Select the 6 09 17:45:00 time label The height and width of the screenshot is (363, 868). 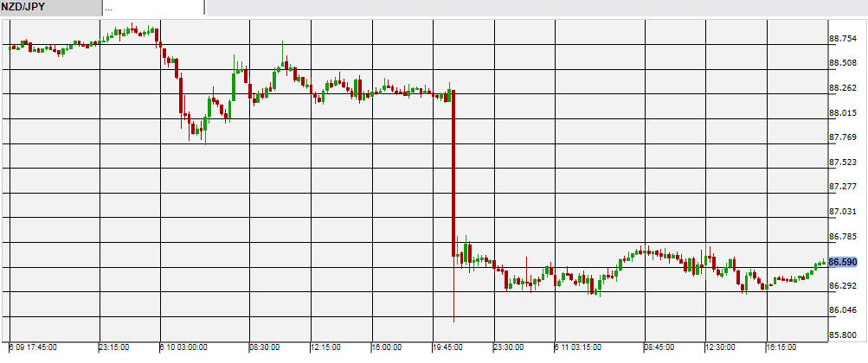click(34, 347)
